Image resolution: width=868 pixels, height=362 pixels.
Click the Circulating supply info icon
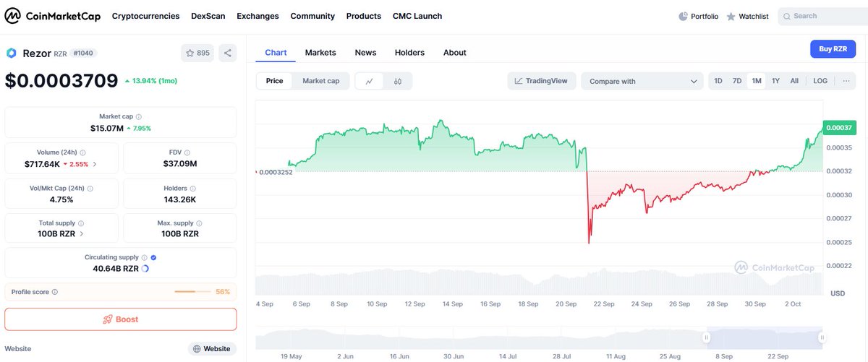(145, 257)
